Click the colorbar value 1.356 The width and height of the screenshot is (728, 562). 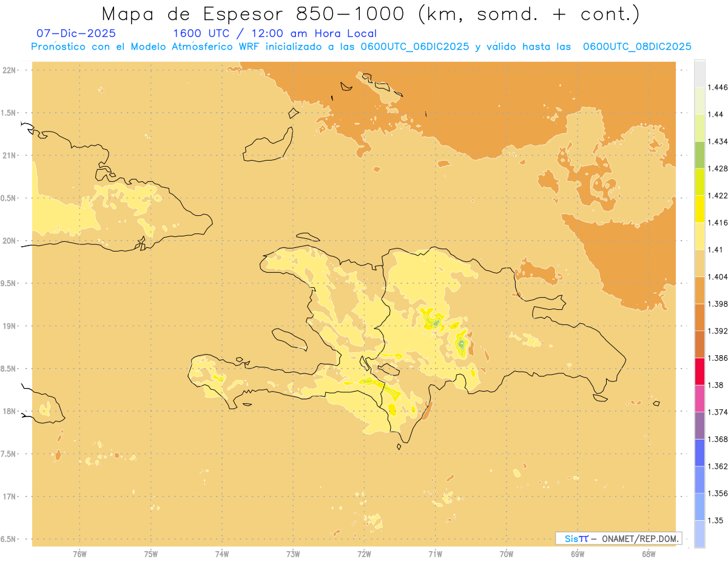coord(718,493)
